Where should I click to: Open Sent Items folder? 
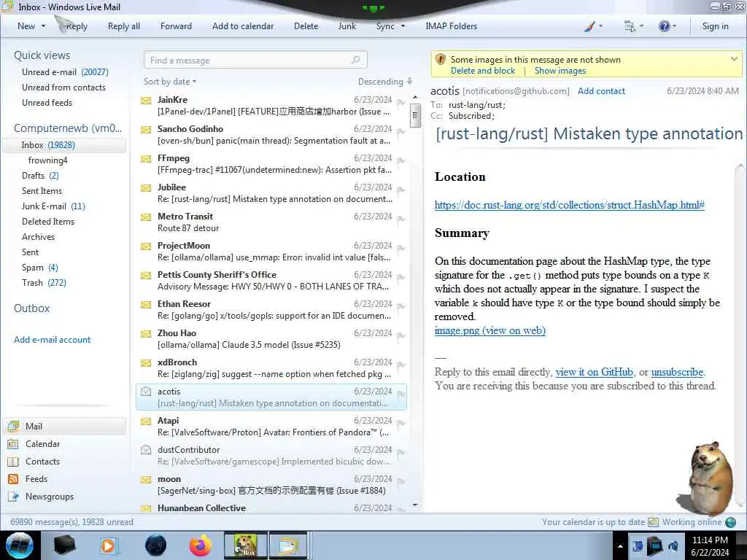(x=42, y=190)
